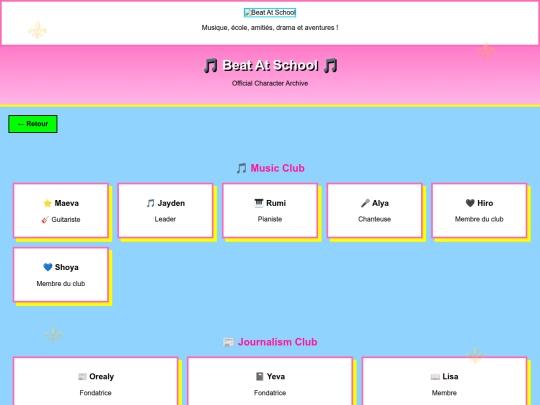Image resolution: width=540 pixels, height=405 pixels.
Task: Click the 'Musique, école, amitiés' tagline text
Action: click(x=270, y=28)
